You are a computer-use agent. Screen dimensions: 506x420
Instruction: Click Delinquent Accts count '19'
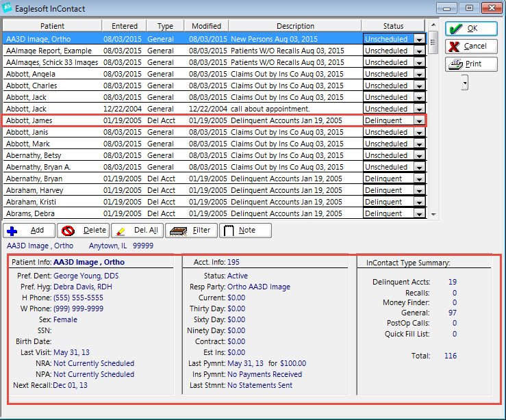point(453,282)
